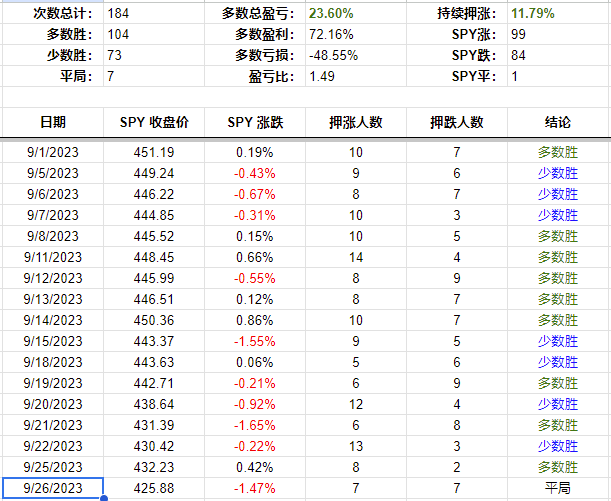Select the 盈亏比 value 1.49

tap(322, 76)
